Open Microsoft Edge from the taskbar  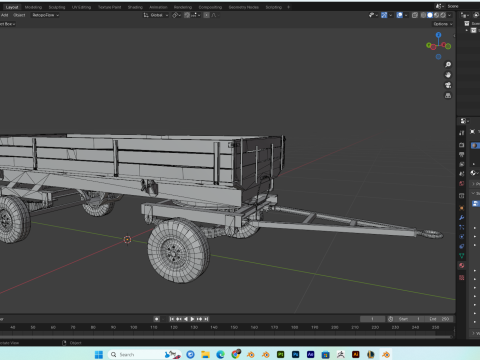220,354
